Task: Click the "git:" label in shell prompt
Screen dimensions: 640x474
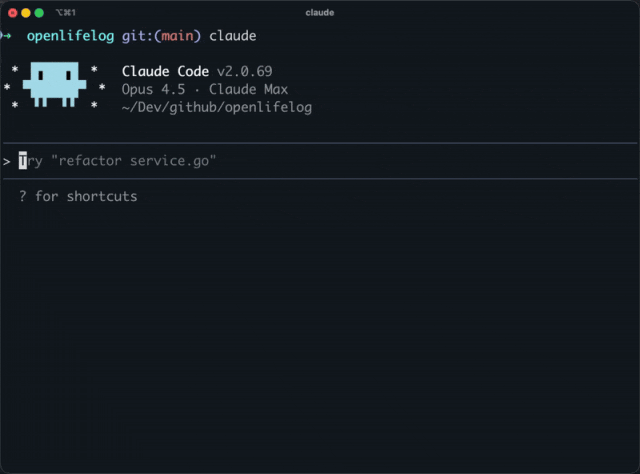Action: coord(137,36)
